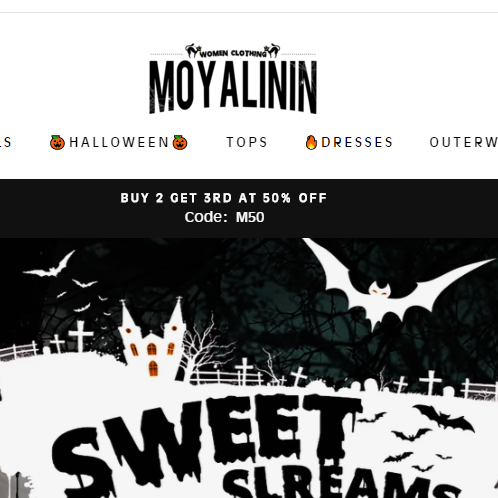Open the Dresses category menu
Viewport: 498px width, 498px height.
(x=349, y=142)
